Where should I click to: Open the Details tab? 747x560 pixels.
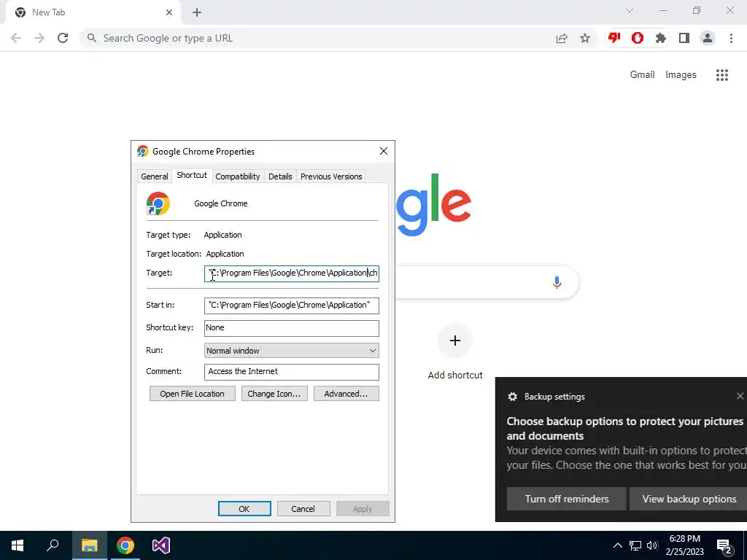coord(280,176)
